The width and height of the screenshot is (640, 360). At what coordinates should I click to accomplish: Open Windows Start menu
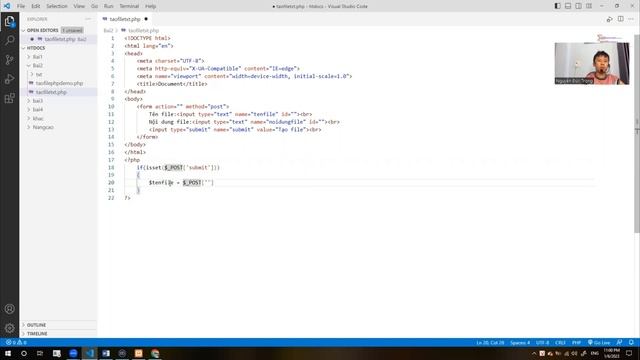(x=8, y=353)
